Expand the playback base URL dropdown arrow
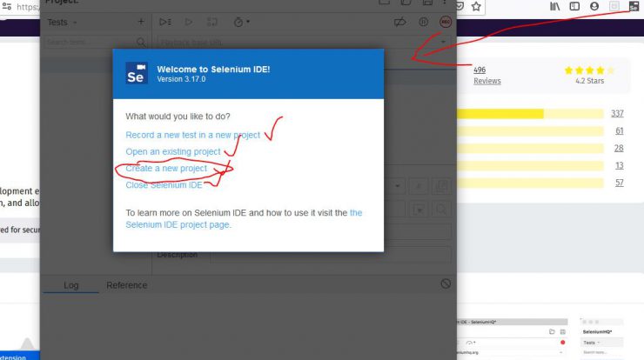Viewport: 644px width, 360px height. click(x=443, y=42)
